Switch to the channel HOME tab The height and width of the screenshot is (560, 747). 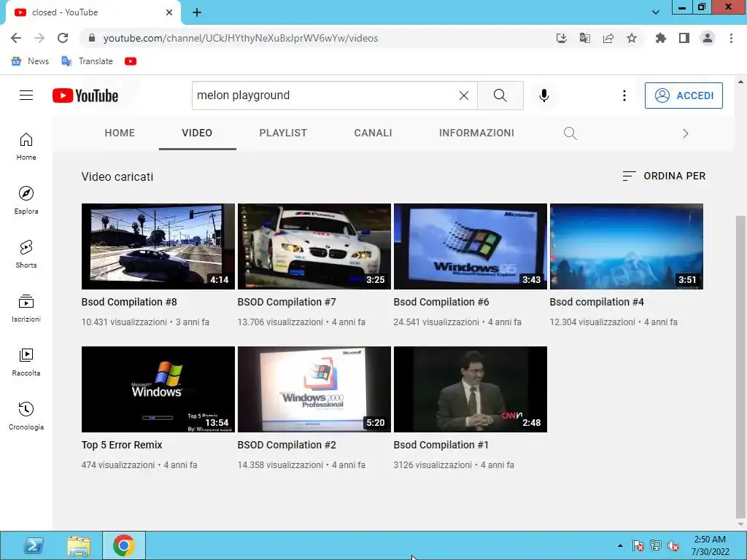point(120,133)
